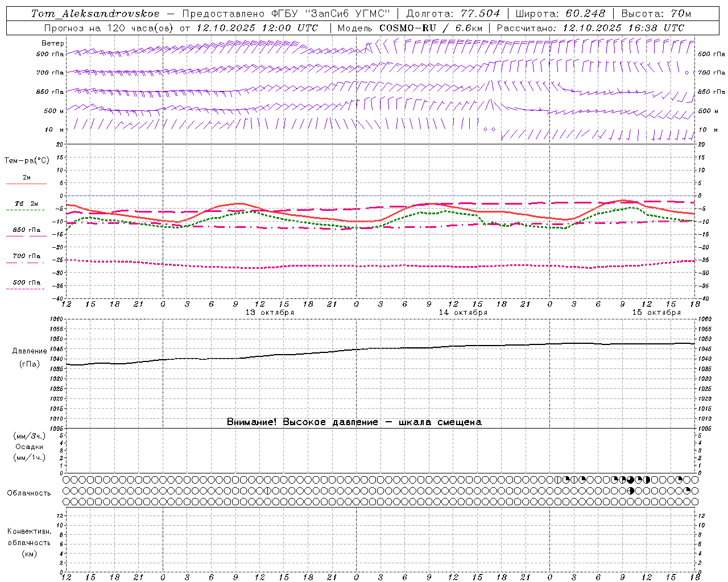Click 'Внимание! Высокое давление — шкала смещена' warning
The width and height of the screenshot is (728, 582).
(x=354, y=422)
